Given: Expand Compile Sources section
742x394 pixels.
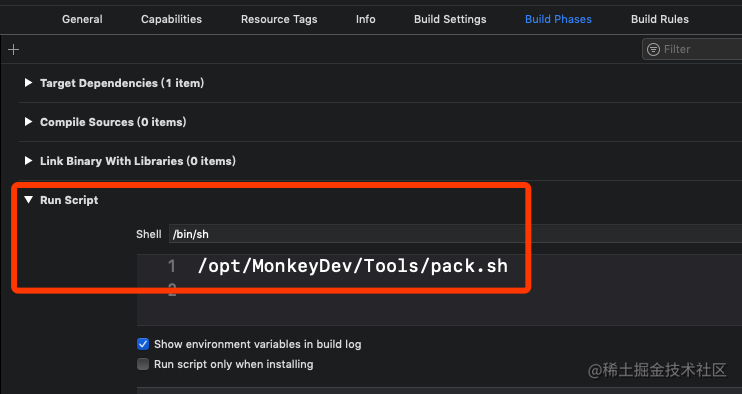Looking at the screenshot, I should [x=28, y=122].
